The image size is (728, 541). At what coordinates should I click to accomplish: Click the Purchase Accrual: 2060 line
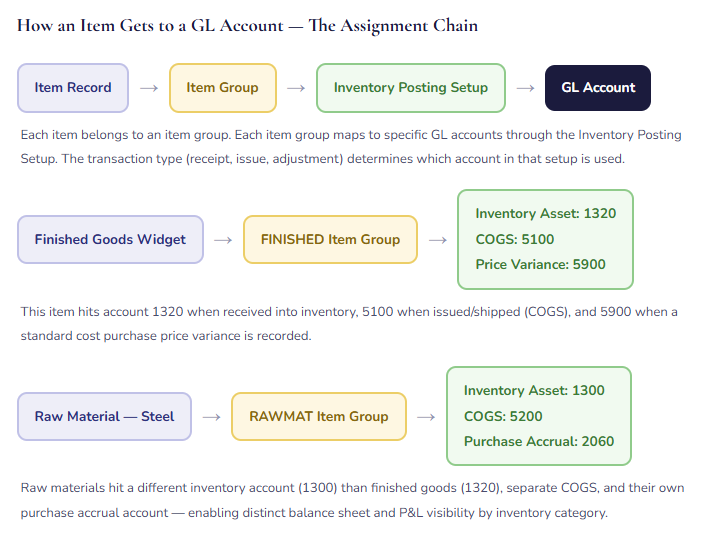point(539,441)
